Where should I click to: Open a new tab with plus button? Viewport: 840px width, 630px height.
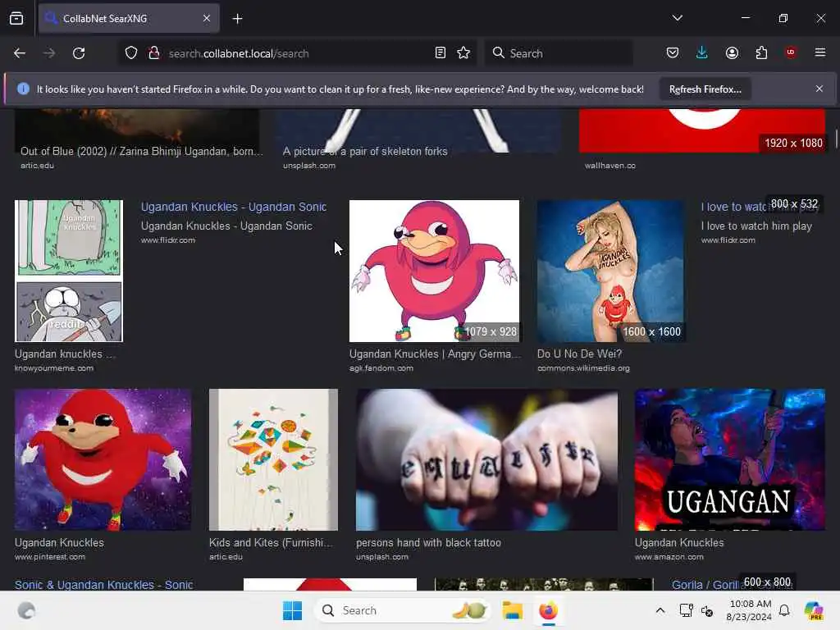pyautogui.click(x=237, y=19)
